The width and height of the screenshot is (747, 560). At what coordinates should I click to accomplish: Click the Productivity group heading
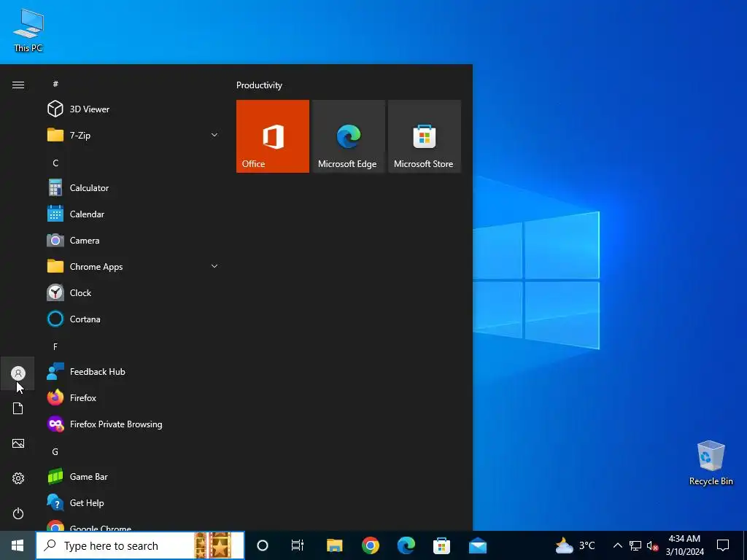coord(259,85)
